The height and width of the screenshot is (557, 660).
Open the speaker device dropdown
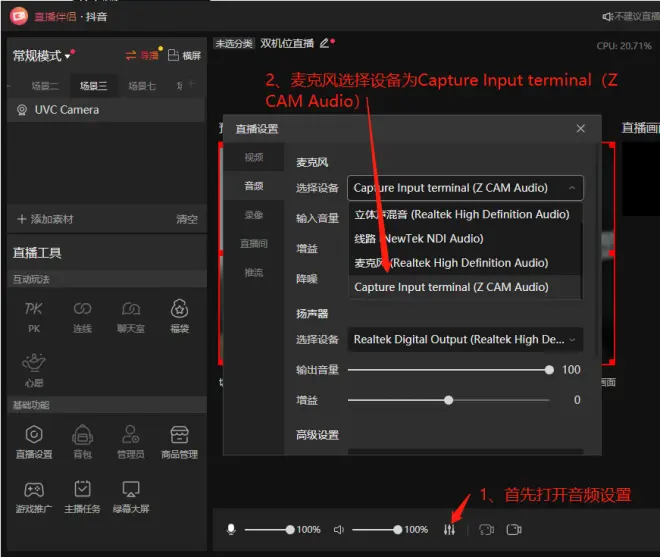tap(465, 339)
